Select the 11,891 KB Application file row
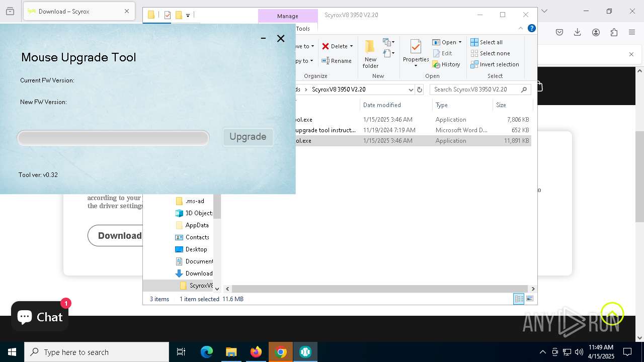Image resolution: width=644 pixels, height=362 pixels. click(413, 141)
